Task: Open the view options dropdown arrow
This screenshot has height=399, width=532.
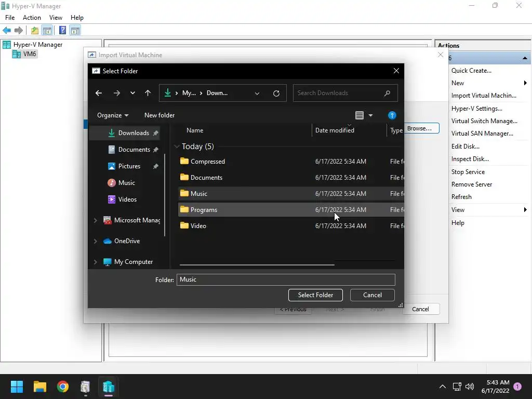Action: point(370,115)
